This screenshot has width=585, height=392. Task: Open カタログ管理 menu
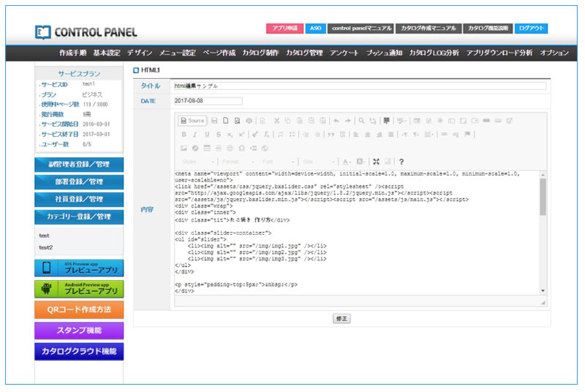(304, 53)
